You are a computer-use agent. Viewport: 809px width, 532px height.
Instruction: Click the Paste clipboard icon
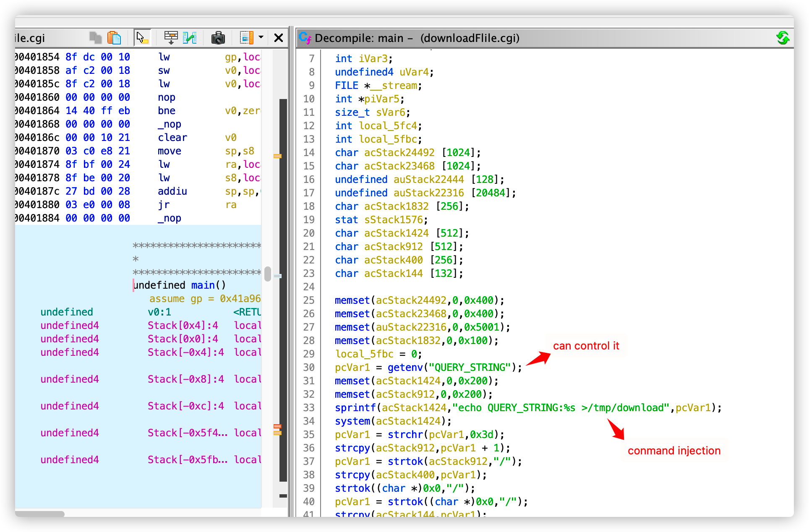point(114,38)
